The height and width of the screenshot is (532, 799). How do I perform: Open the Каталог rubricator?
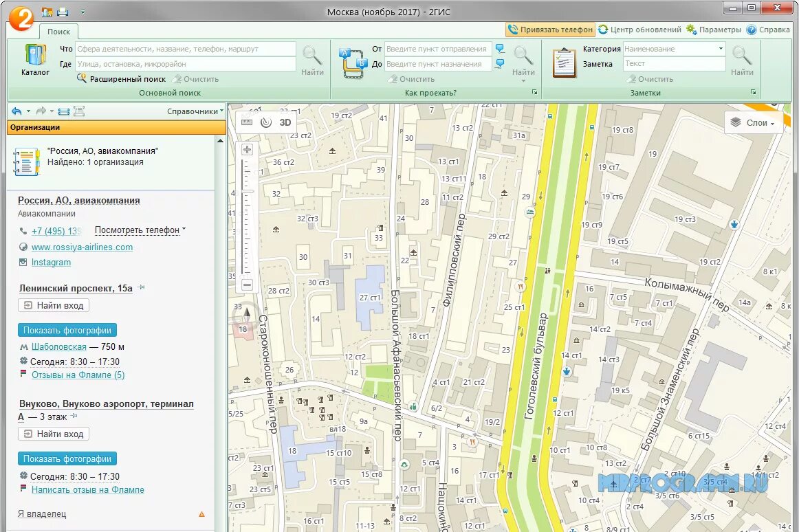35,60
